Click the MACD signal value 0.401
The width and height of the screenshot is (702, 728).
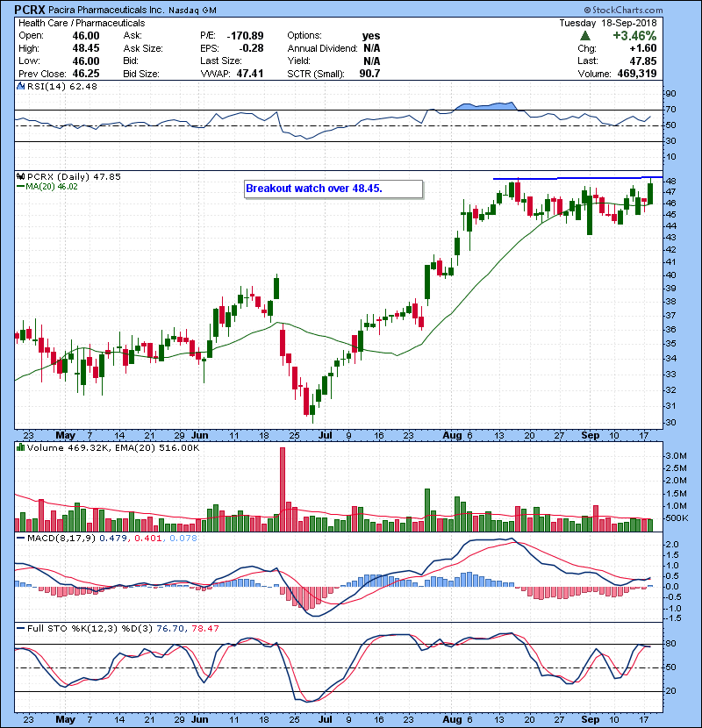click(x=148, y=539)
